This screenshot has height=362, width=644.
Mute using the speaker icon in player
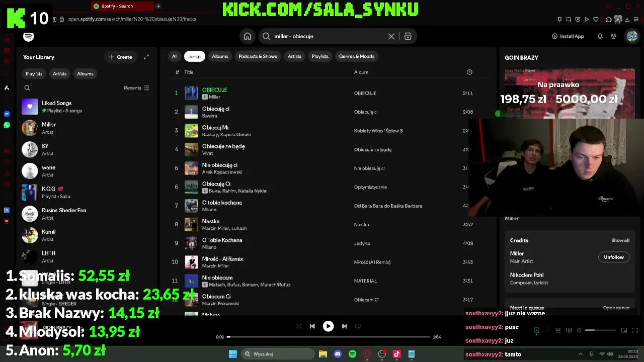579,330
